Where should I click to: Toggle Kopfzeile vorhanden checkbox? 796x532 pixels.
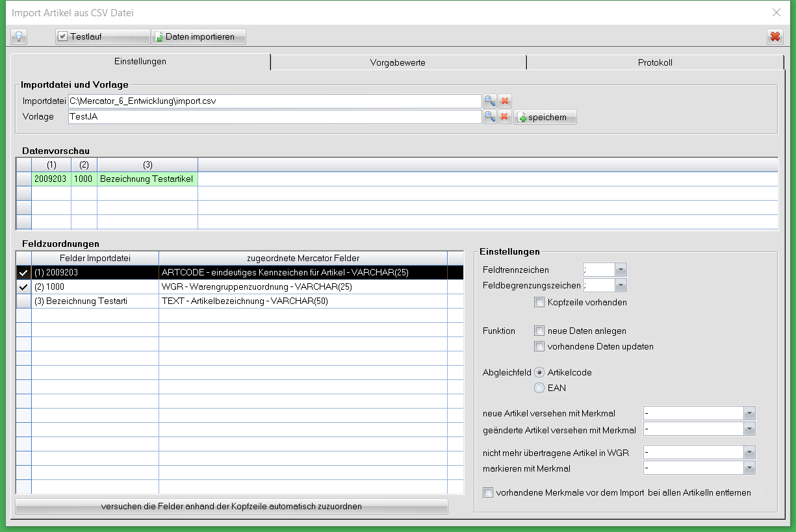[539, 302]
